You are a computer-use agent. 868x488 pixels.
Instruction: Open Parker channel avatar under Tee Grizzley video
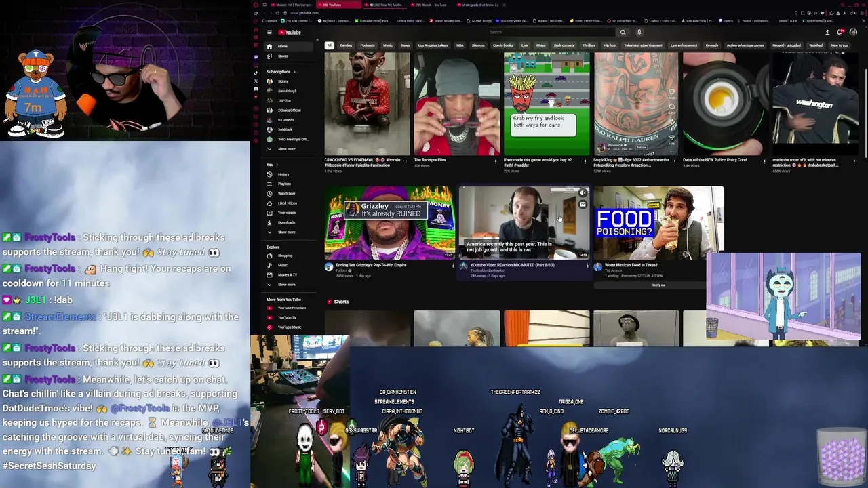click(329, 268)
